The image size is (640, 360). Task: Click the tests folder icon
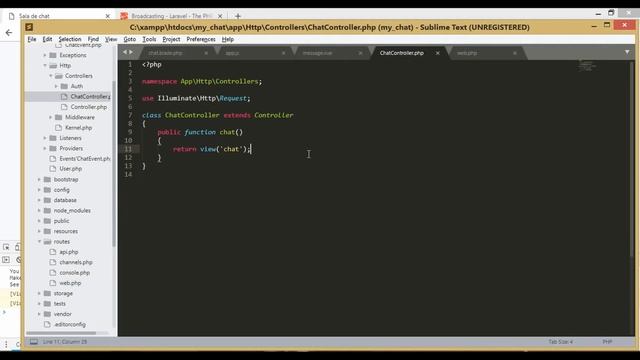pos(47,304)
